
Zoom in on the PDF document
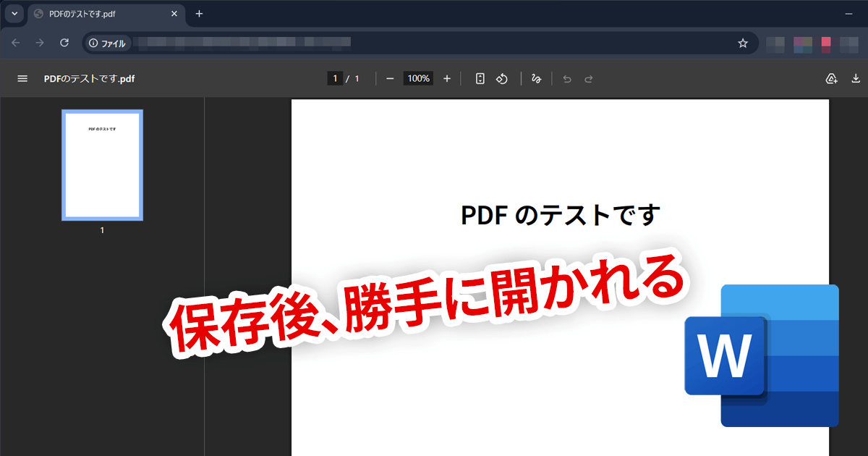click(x=447, y=78)
